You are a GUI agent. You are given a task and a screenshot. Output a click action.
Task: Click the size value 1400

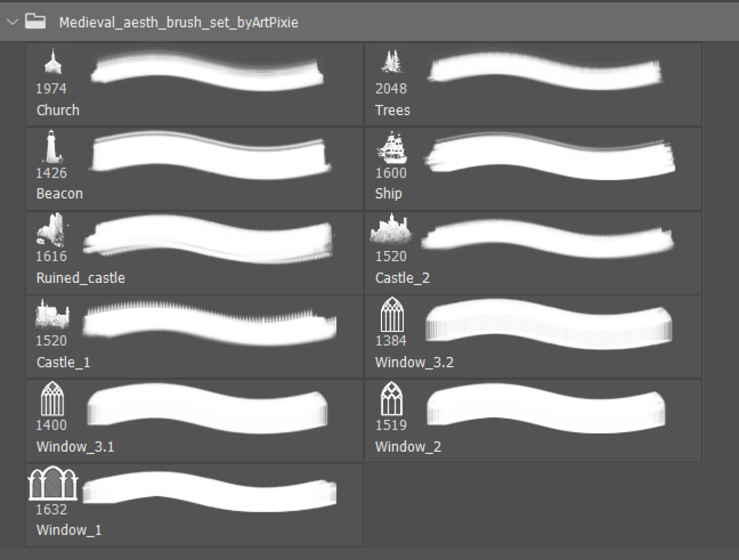(x=51, y=425)
